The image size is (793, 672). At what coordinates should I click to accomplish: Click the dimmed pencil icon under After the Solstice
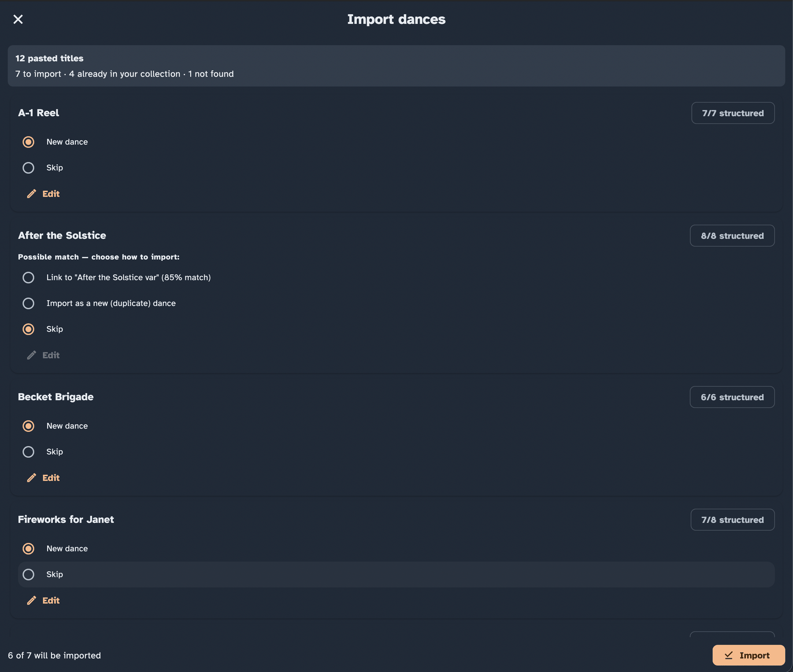tap(31, 355)
